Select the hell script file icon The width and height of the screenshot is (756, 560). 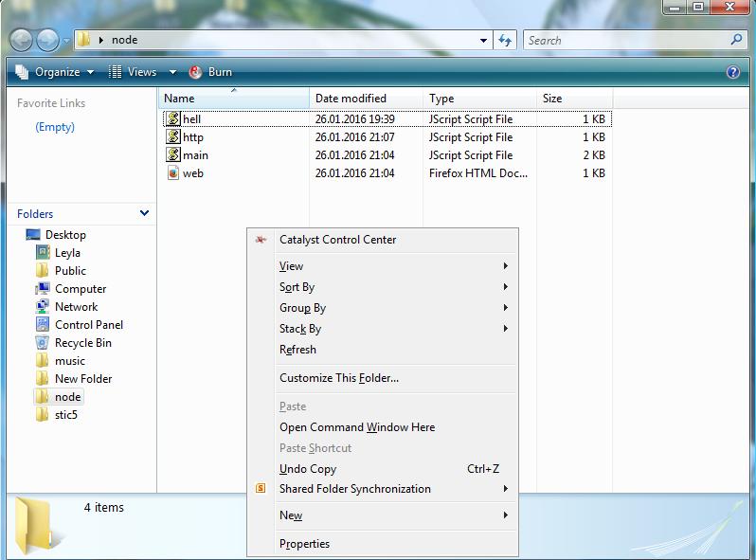[x=173, y=118]
